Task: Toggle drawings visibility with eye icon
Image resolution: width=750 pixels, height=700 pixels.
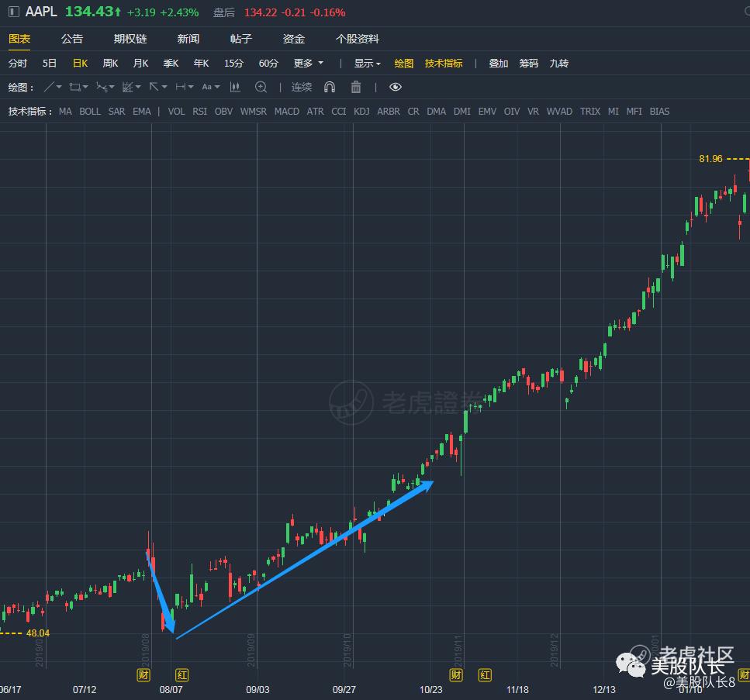Action: pos(395,87)
